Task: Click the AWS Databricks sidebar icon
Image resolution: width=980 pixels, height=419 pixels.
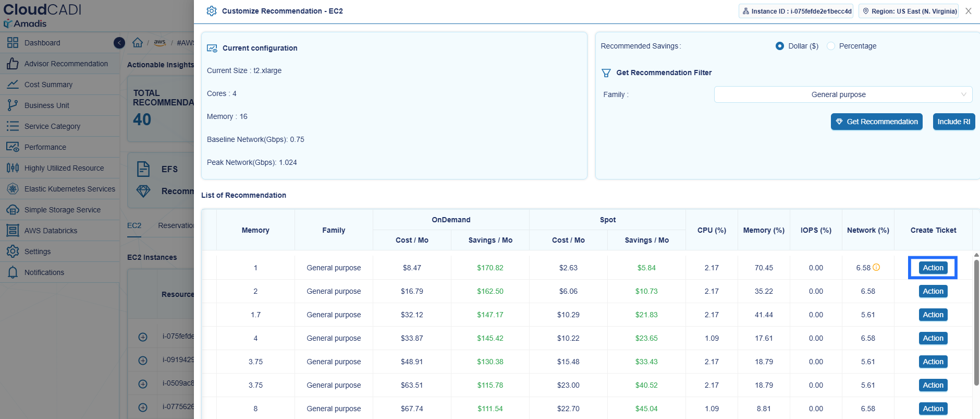Action: click(x=13, y=231)
